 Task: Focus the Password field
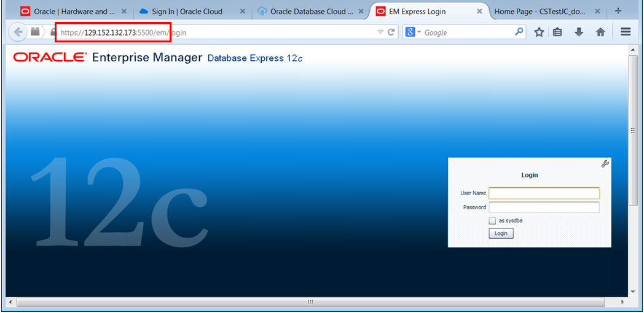point(544,207)
